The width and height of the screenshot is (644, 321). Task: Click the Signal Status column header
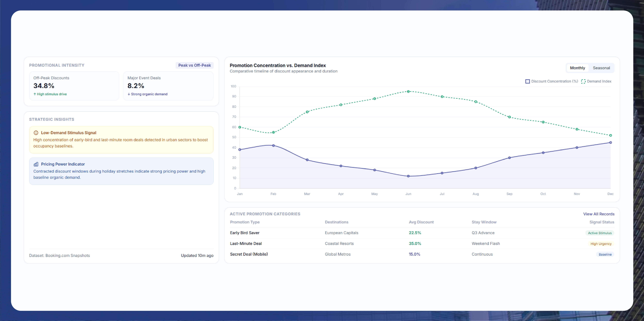602,222
